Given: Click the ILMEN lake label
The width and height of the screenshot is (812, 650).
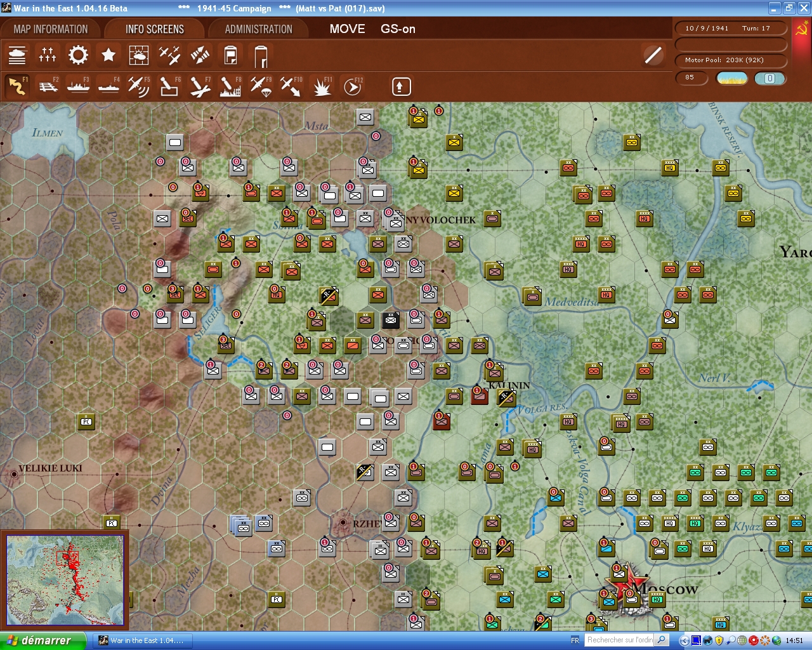Looking at the screenshot, I should coord(48,133).
